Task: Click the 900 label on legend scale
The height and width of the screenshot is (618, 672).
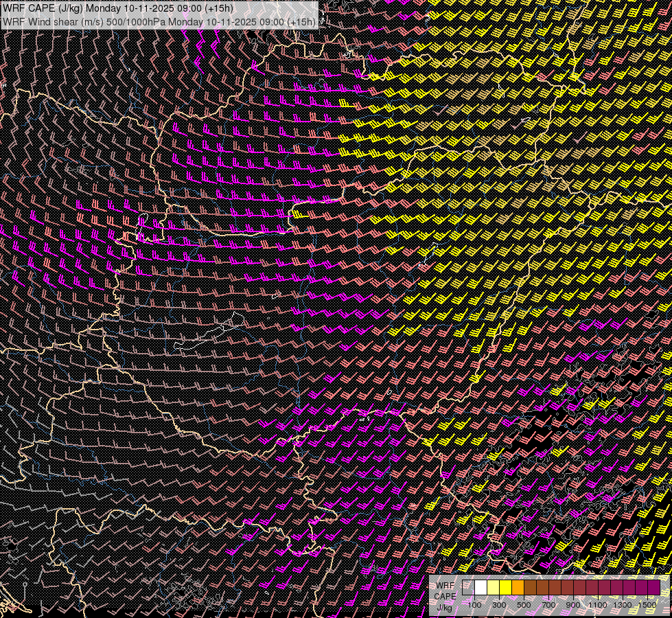Action: pyautogui.click(x=573, y=605)
